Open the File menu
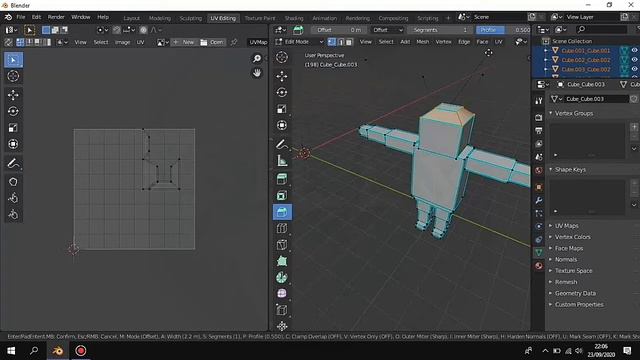 (x=21, y=17)
